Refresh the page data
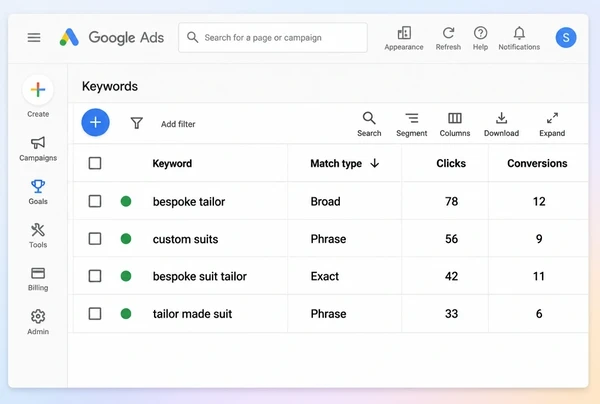600x404 pixels. tap(448, 38)
